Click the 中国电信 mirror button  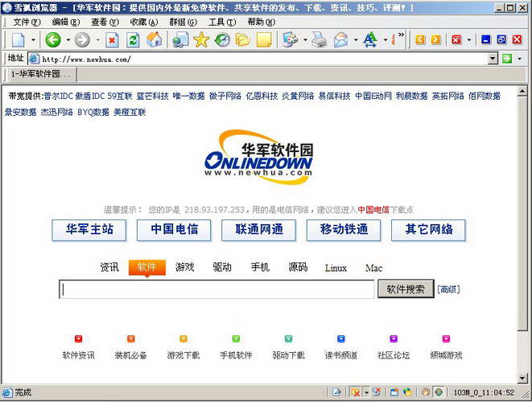click(174, 230)
